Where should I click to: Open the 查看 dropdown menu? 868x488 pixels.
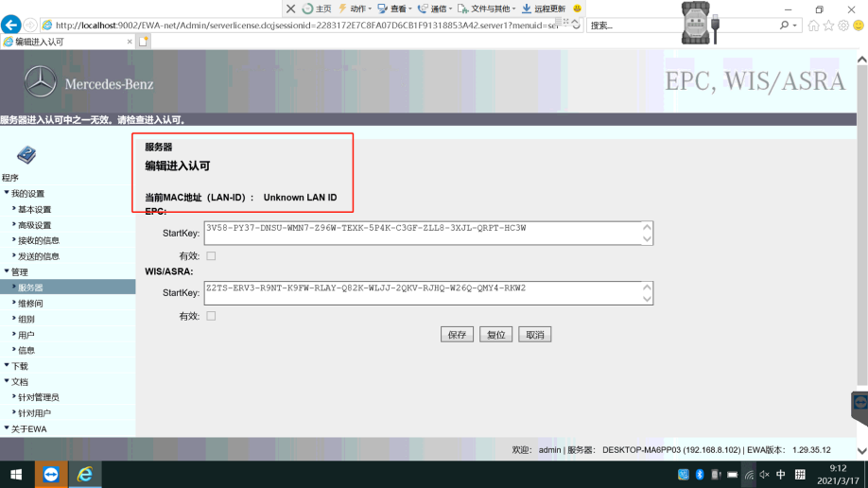pyautogui.click(x=394, y=9)
